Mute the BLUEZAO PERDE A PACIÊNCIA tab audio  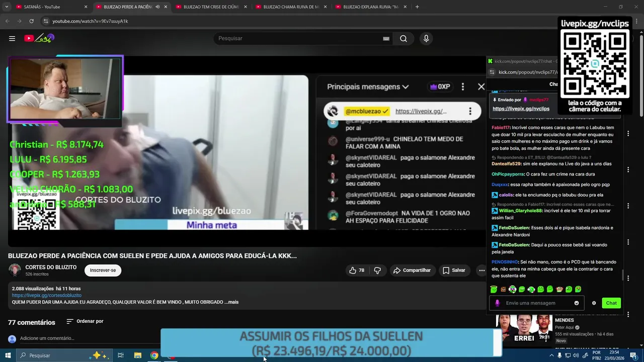(157, 7)
